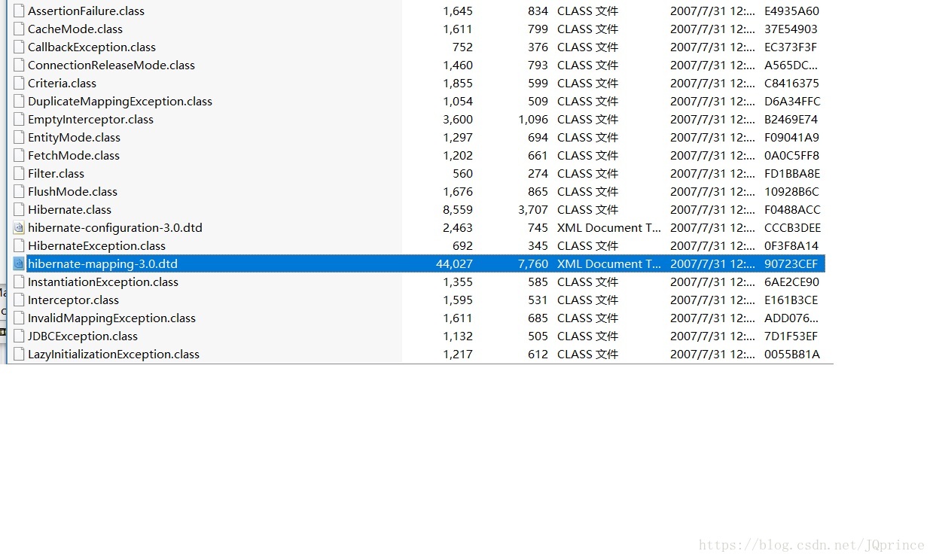Viewport: 933px width, 560px height.
Task: Click the file icon next to Criteria.class
Action: (x=18, y=83)
